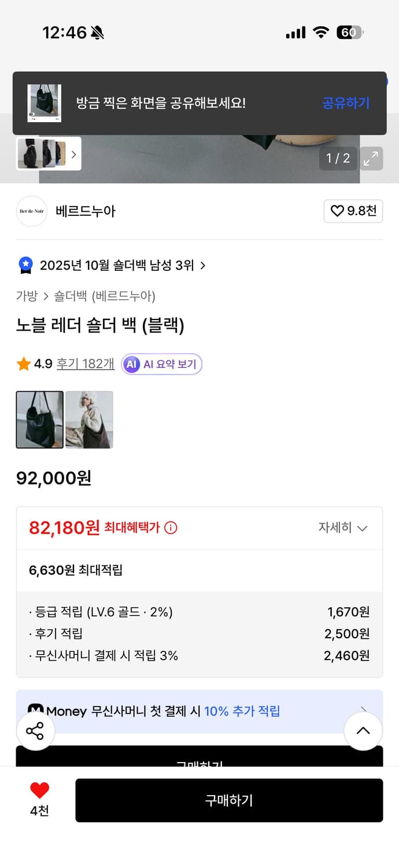Open the 후기 182개 reviews link

pos(86,364)
